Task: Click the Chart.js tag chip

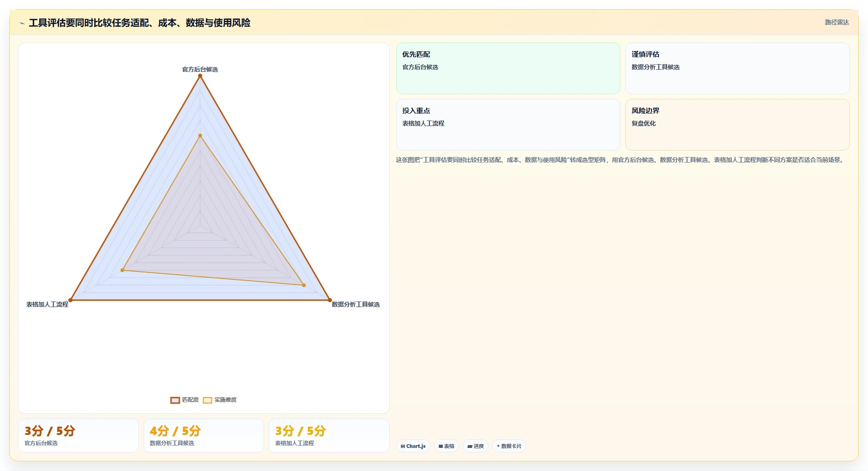Action: click(413, 446)
